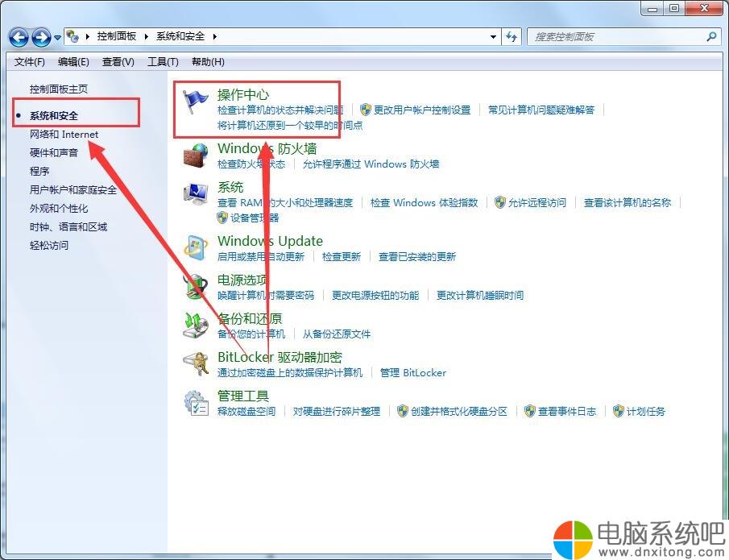Screen dimensions: 729x560
Task: Open the Windows 防火墙 heading link
Action: pos(267,149)
